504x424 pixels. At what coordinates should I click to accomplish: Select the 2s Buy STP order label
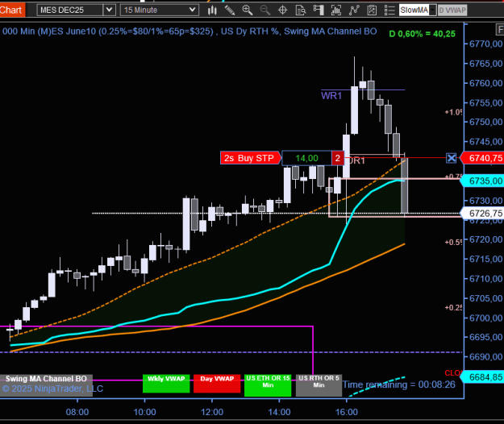click(x=249, y=158)
